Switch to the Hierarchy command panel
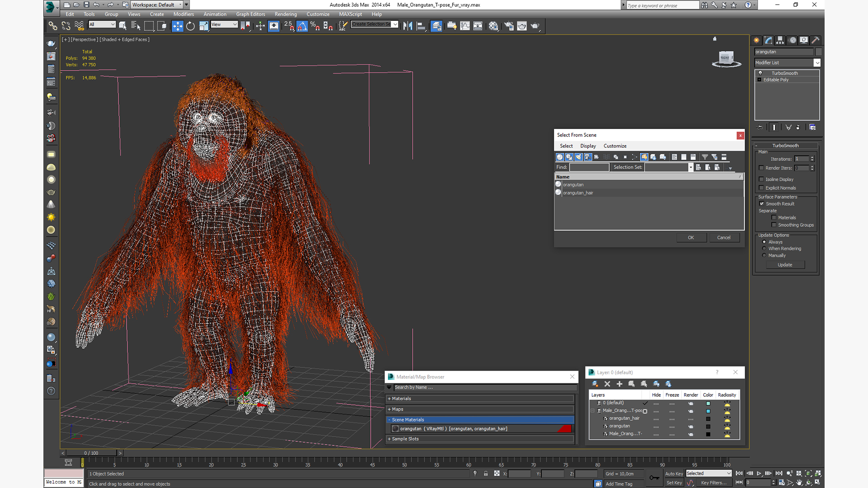The height and width of the screenshot is (488, 868). [780, 40]
